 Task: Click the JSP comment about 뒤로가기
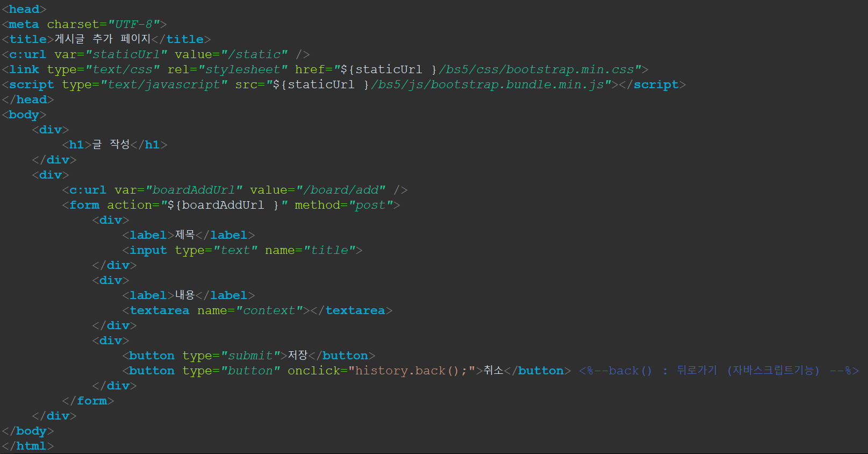pos(719,371)
